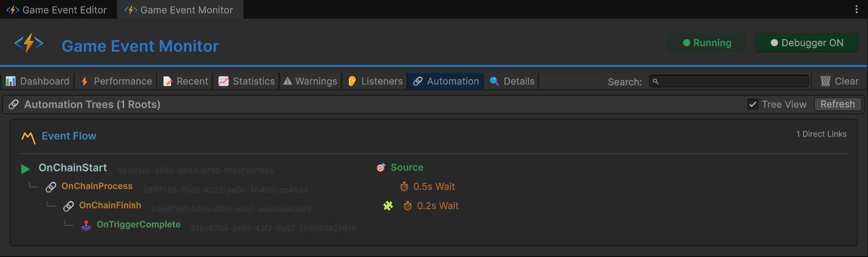Collapse the Automation Trees section header
The height and width of the screenshot is (257, 868).
coord(92,105)
